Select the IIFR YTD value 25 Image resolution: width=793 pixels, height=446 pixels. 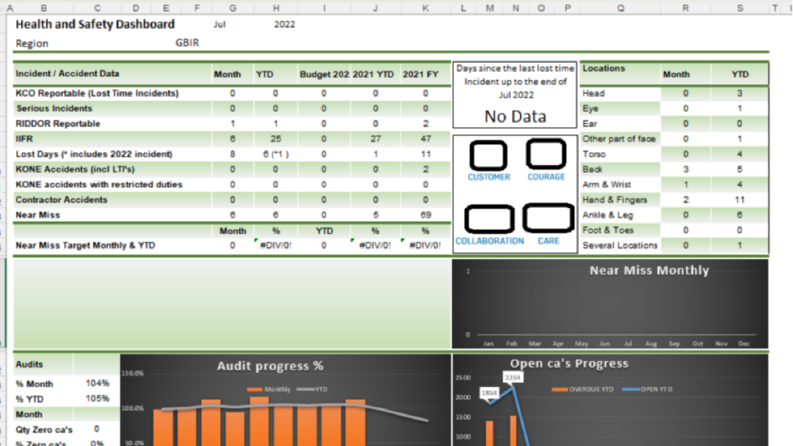click(x=276, y=139)
